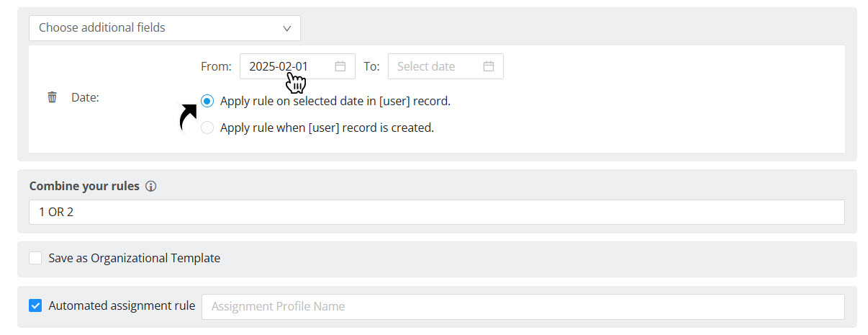
Task: Click the To: label text
Action: [371, 66]
